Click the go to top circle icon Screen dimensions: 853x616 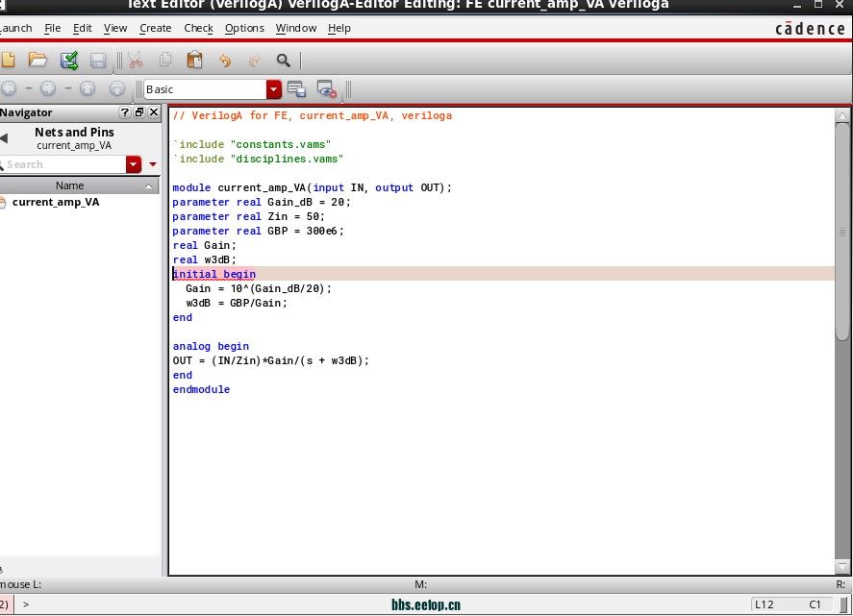pyautogui.click(x=117, y=88)
